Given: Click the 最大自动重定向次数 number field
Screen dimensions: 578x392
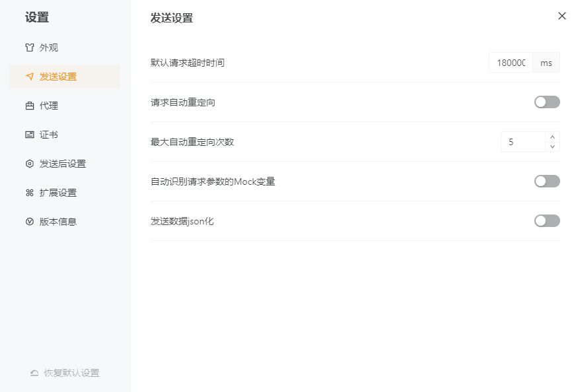Looking at the screenshot, I should (x=523, y=142).
